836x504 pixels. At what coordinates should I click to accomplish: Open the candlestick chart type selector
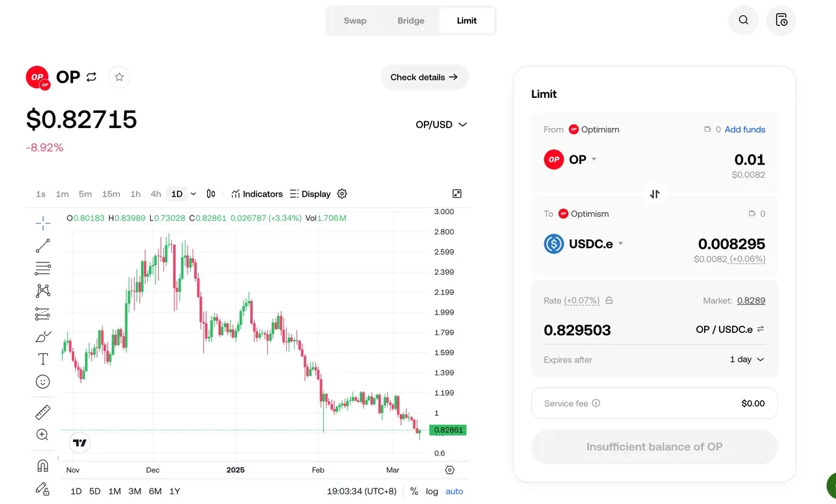pos(211,194)
